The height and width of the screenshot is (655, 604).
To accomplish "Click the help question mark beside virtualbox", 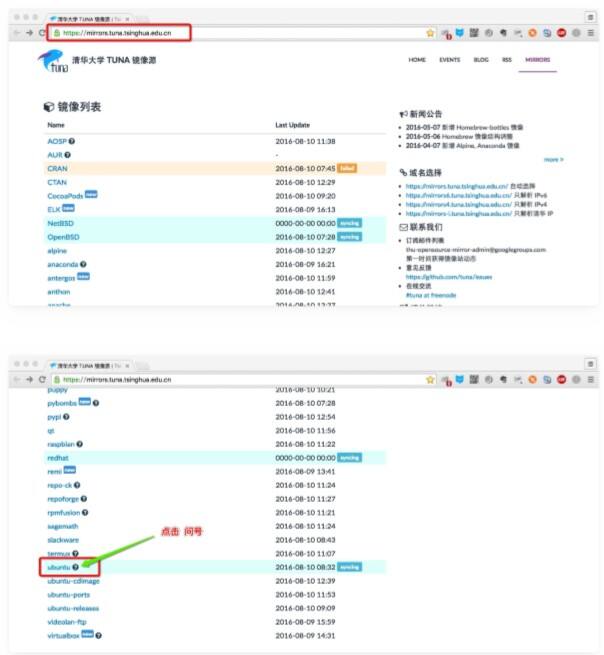I will point(99,635).
